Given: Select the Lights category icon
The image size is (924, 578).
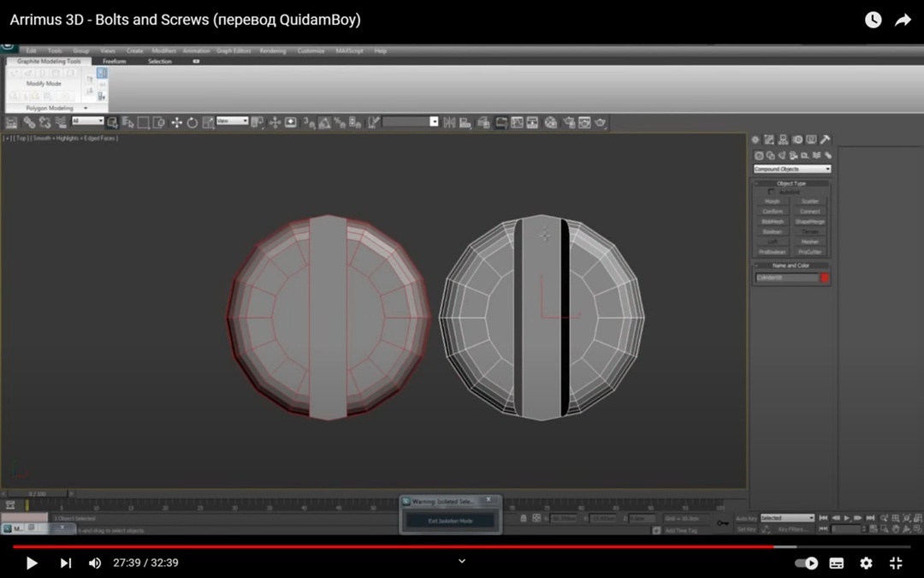Looking at the screenshot, I should 782,156.
